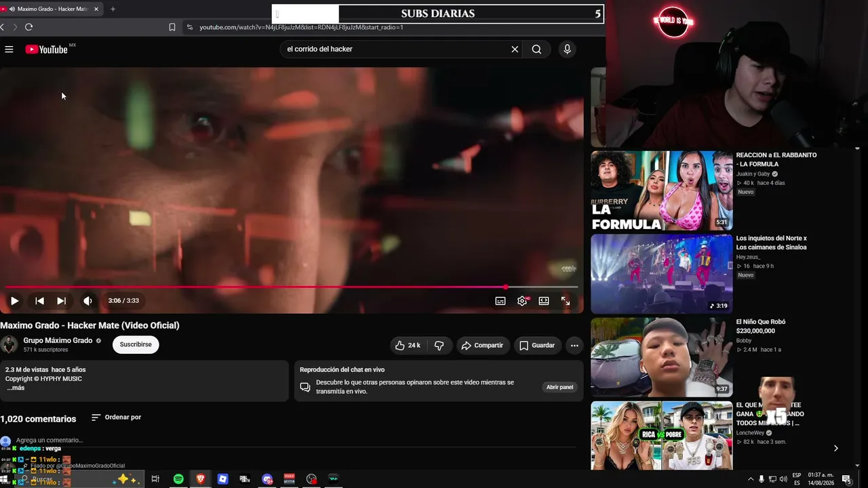
Task: Expand the description with ...más
Action: (x=16, y=388)
